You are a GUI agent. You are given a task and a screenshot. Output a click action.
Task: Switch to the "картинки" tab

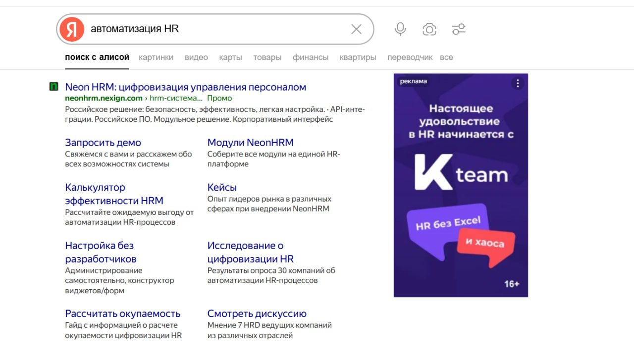point(156,57)
